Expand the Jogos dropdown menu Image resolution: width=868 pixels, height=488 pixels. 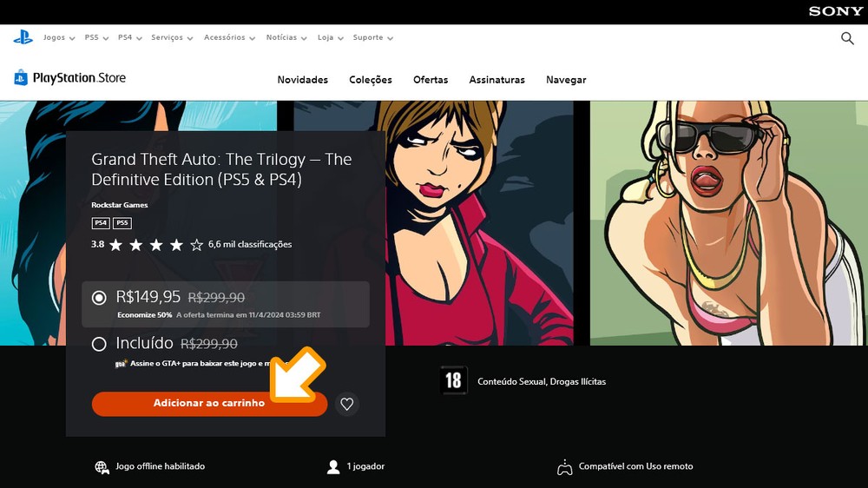[x=58, y=38]
